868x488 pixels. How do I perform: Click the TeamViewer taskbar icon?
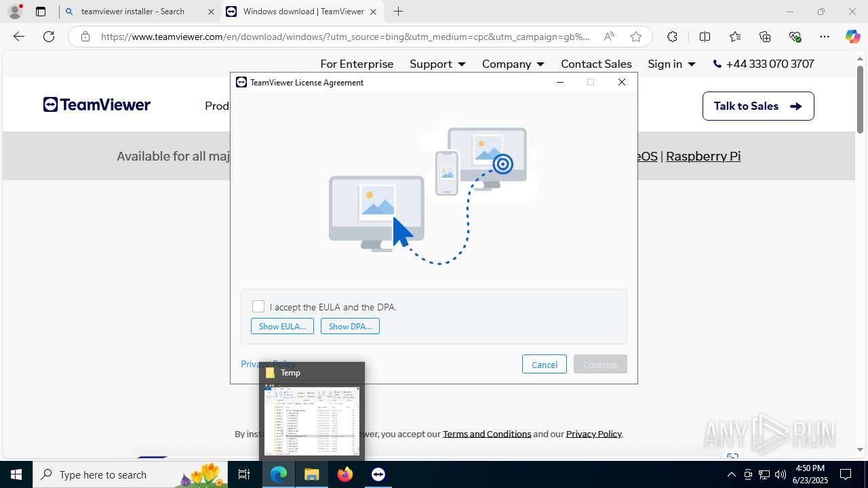click(378, 474)
